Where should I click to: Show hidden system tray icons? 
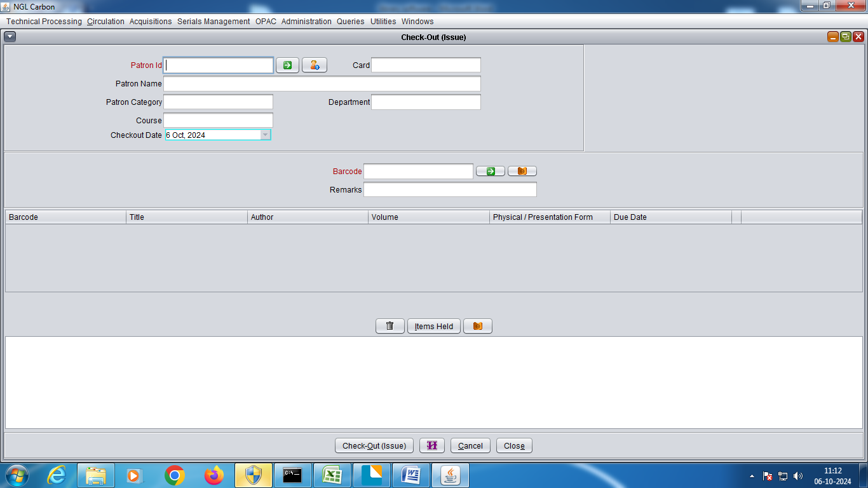pyautogui.click(x=752, y=476)
